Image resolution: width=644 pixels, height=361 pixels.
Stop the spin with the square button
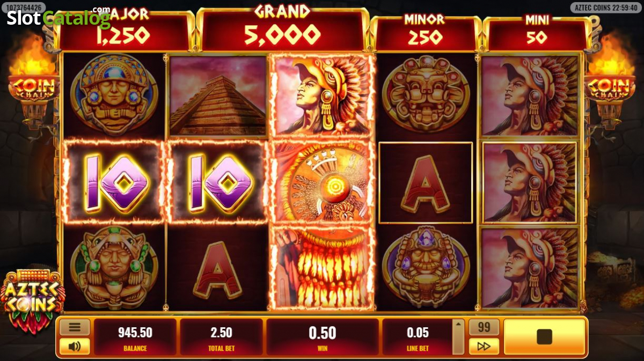(544, 337)
